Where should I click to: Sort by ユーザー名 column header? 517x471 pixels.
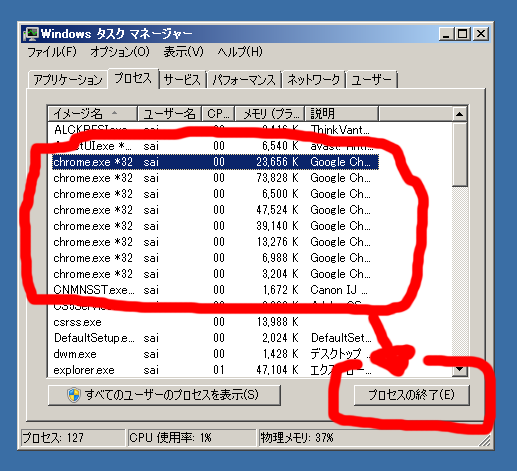click(x=169, y=114)
